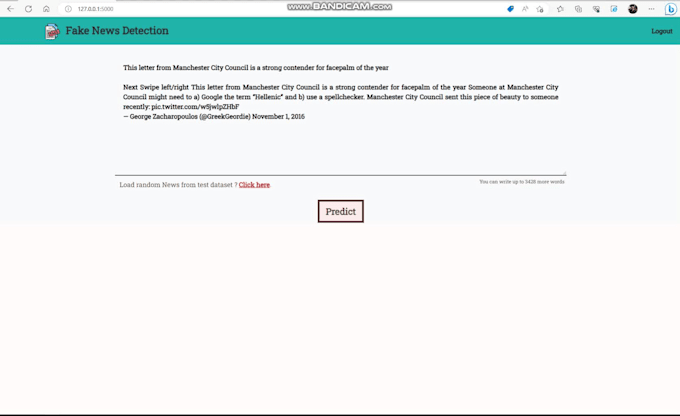Open Browser essentials heart icon
680x416 pixels.
coord(596,9)
